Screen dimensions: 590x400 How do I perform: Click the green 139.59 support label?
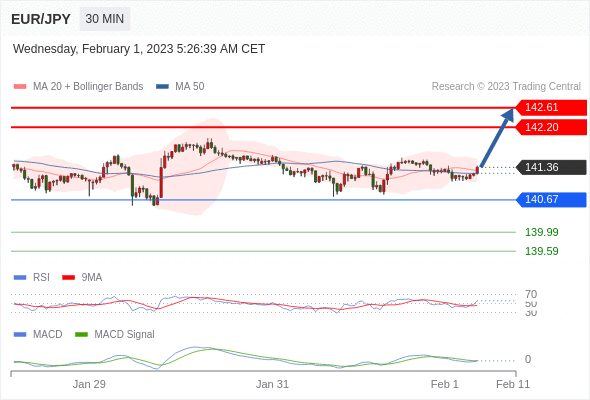coord(541,251)
